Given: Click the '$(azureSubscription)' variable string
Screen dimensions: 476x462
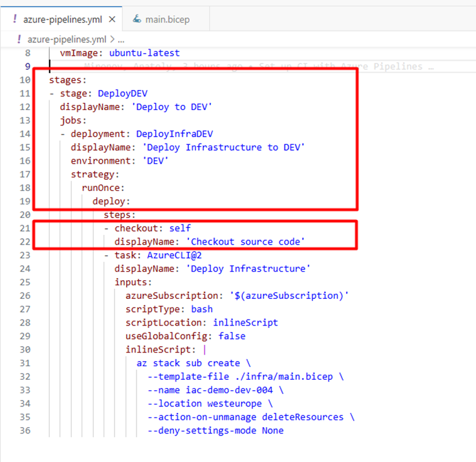Looking at the screenshot, I should click(x=289, y=296).
